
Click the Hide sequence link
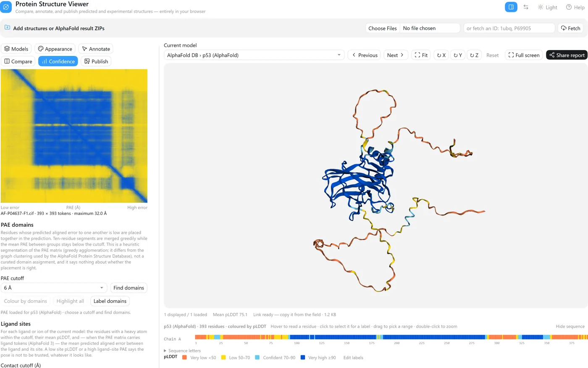pos(570,326)
